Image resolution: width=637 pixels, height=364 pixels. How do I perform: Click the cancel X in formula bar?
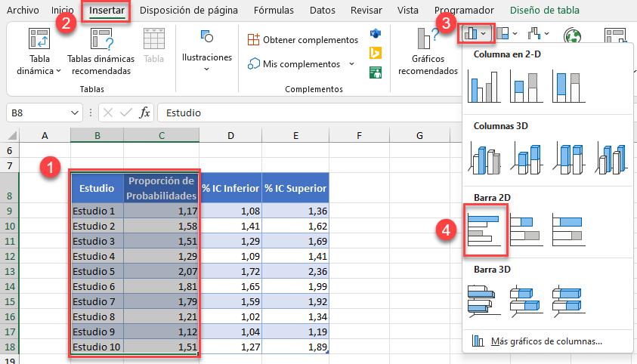click(108, 113)
